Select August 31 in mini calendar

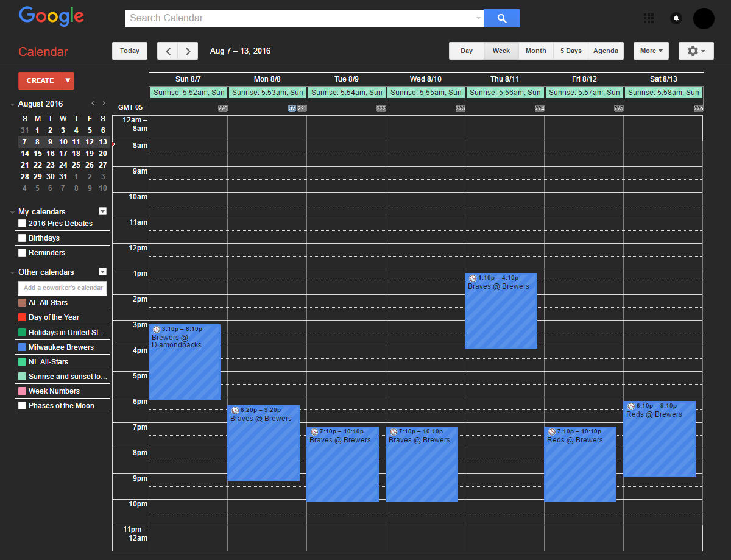[x=63, y=177]
